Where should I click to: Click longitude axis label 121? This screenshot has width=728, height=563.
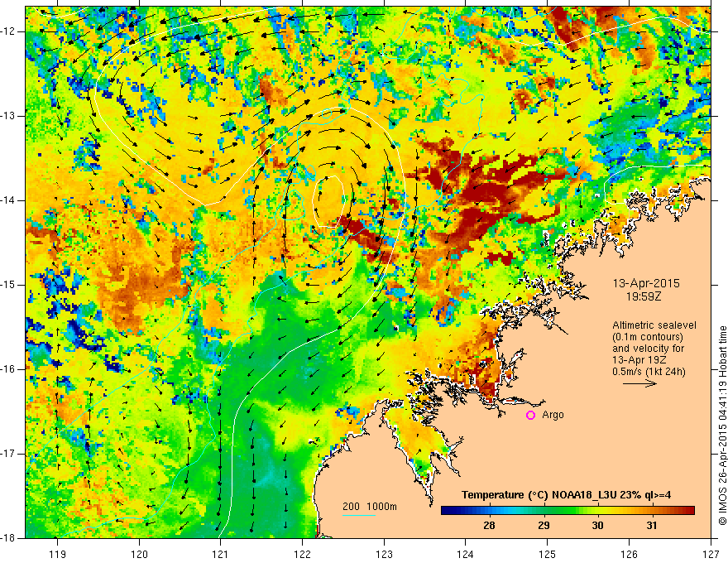[x=220, y=554]
